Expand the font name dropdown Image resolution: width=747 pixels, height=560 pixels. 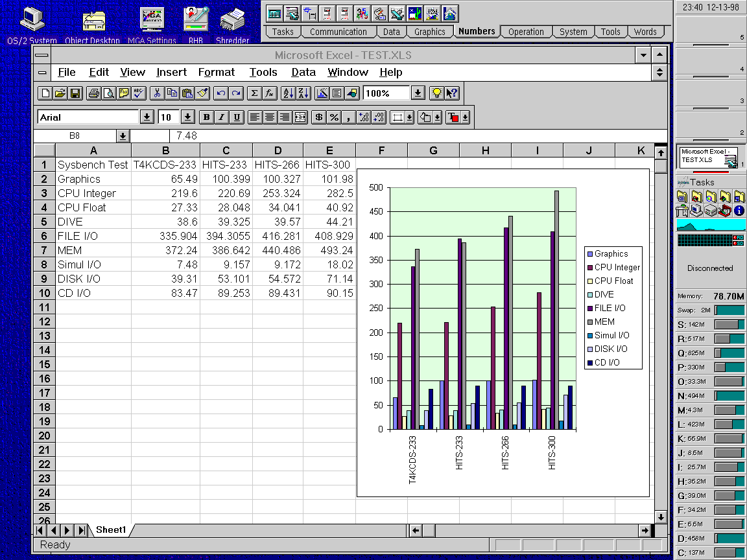(x=147, y=117)
